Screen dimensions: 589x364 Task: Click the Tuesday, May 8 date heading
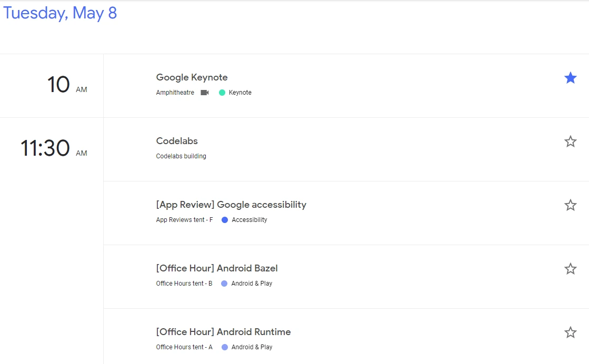coord(60,13)
